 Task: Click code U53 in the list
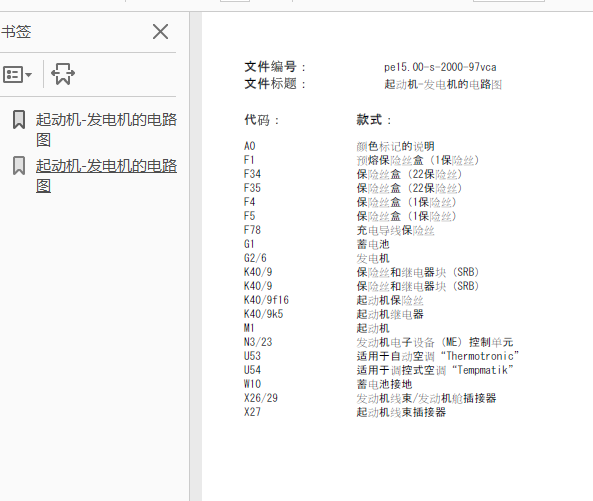(x=252, y=356)
